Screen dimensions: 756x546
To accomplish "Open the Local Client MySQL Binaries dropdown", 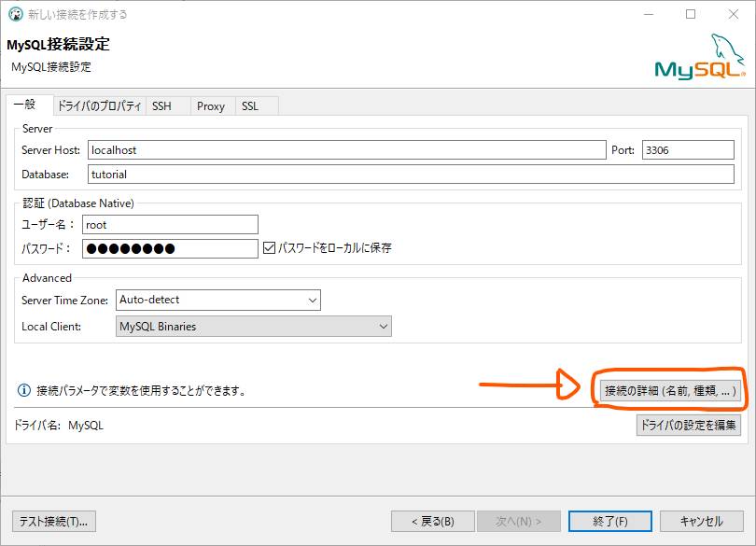I will [254, 327].
